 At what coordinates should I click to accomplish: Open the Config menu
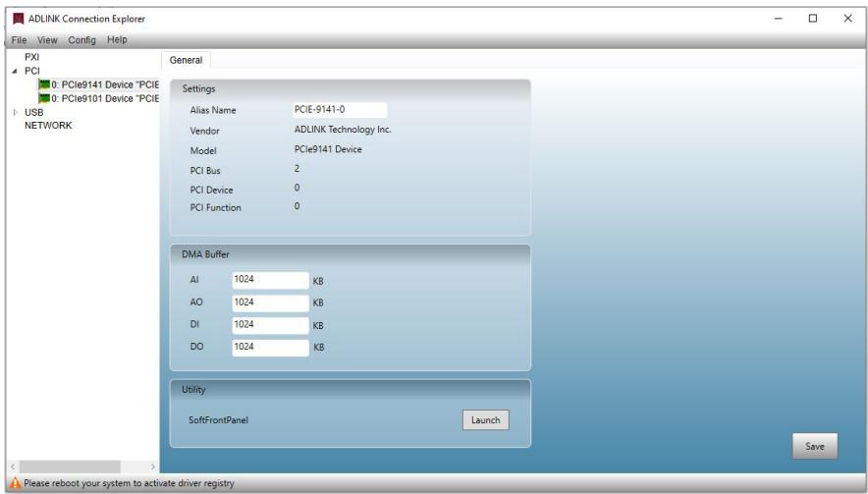[81, 40]
